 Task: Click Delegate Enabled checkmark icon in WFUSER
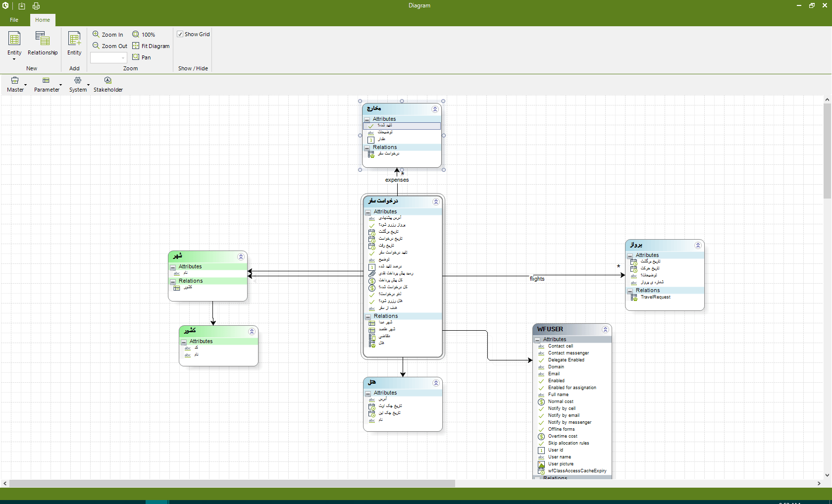coord(541,360)
